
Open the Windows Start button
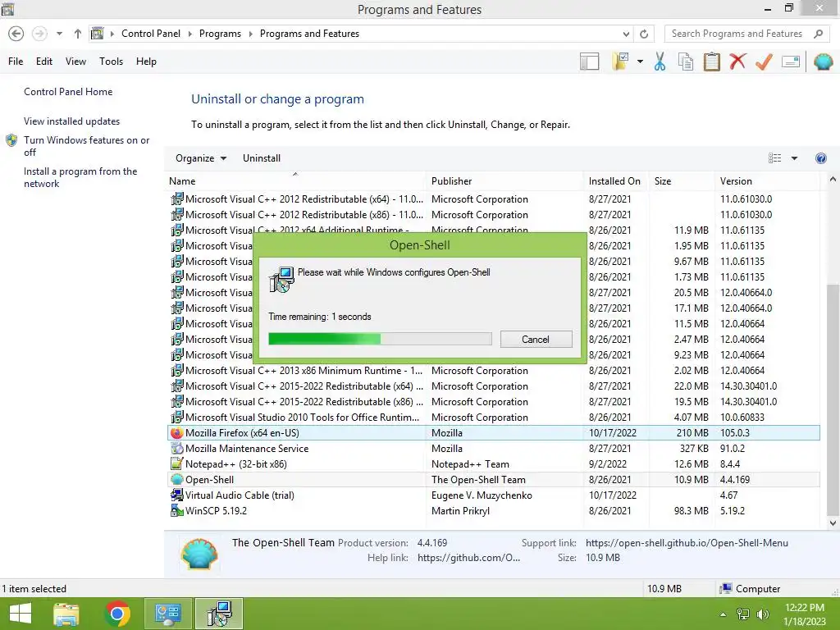pos(21,614)
